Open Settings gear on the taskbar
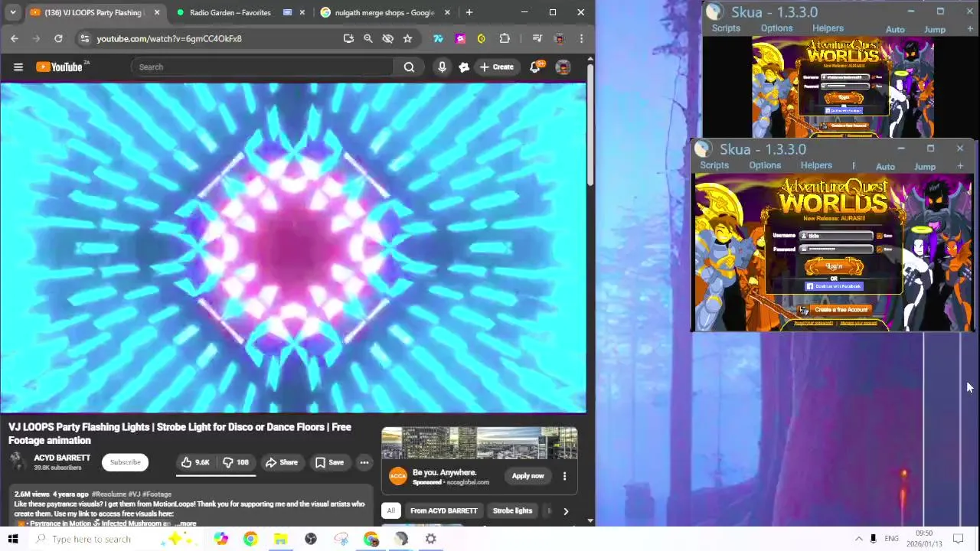The height and width of the screenshot is (551, 980). coord(431,539)
